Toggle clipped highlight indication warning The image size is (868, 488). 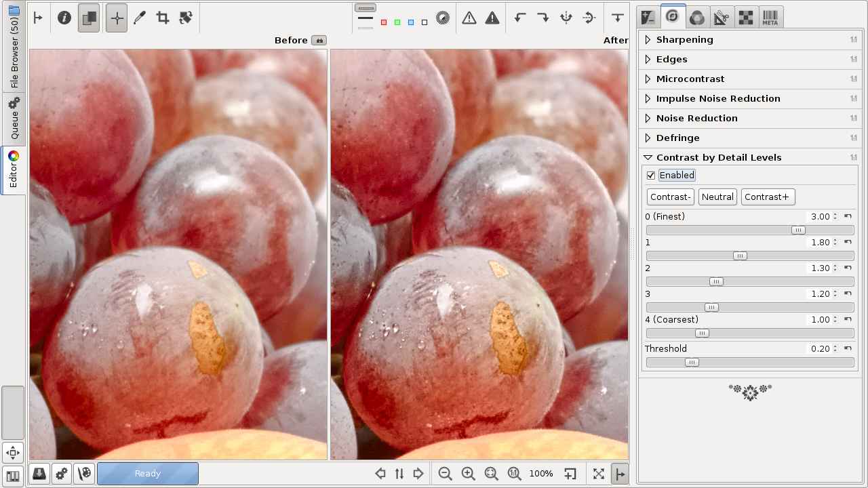click(x=492, y=18)
